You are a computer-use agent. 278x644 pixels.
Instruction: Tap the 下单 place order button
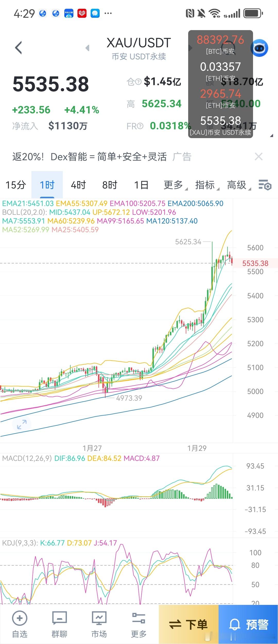pos(188,624)
